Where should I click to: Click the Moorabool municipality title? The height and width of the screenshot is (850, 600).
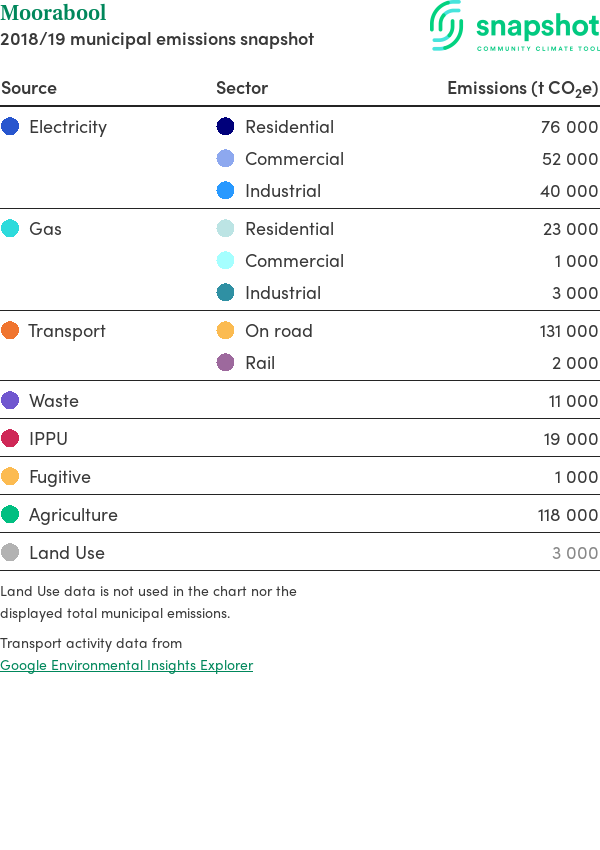pyautogui.click(x=53, y=12)
